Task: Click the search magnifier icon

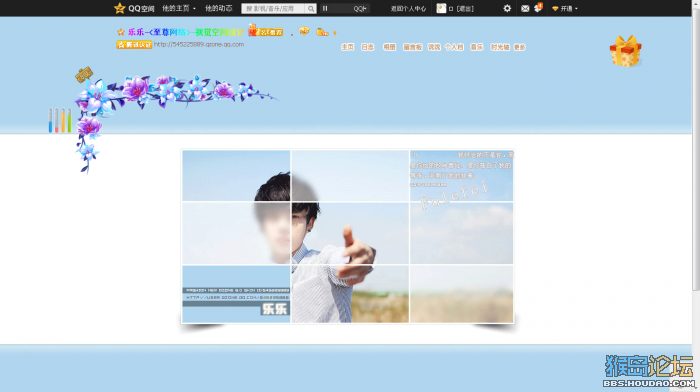Action: coord(311,8)
